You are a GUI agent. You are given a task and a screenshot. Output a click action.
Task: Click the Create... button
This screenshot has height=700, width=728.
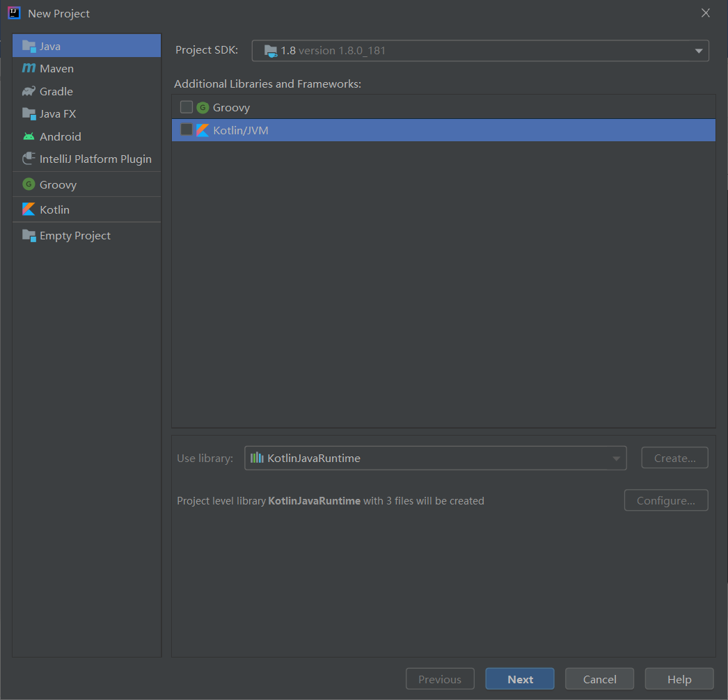point(674,458)
